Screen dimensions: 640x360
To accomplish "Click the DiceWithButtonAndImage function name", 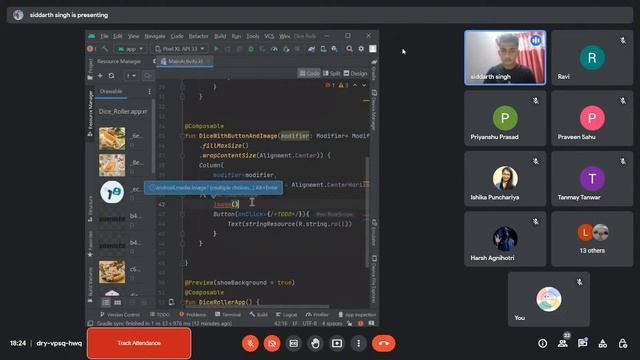I will coord(238,136).
